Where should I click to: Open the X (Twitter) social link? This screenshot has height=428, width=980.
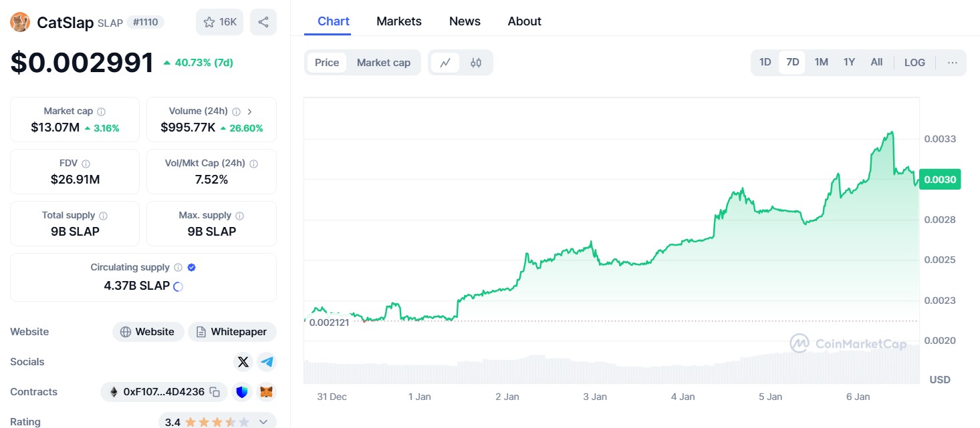(x=243, y=362)
